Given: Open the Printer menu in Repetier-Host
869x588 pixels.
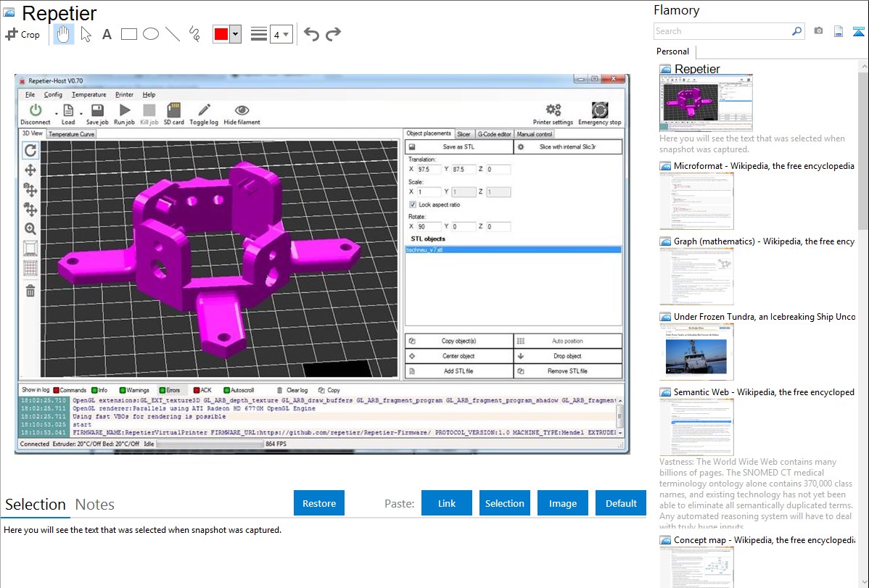Looking at the screenshot, I should coord(124,95).
